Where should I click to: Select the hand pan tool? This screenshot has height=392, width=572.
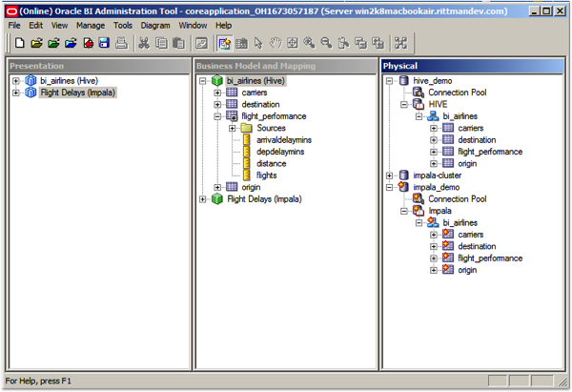(x=276, y=43)
